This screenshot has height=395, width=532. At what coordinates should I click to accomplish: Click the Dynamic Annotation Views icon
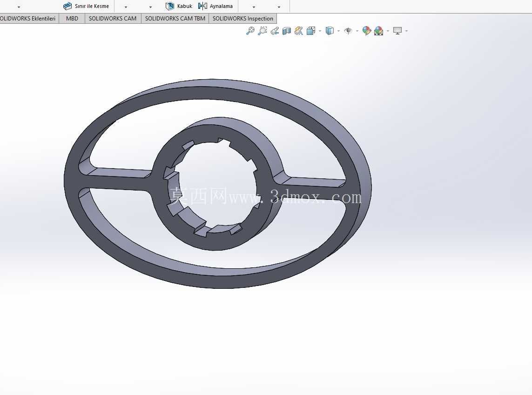point(298,31)
